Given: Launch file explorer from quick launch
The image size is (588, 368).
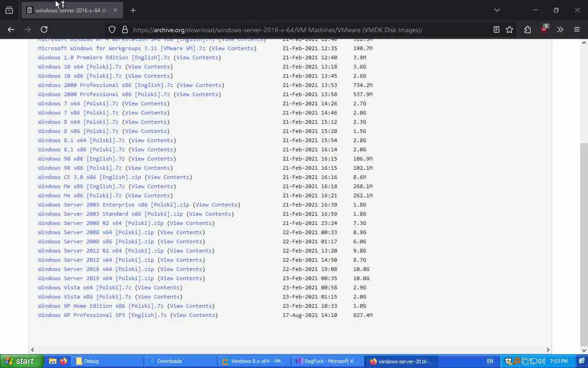Looking at the screenshot, I should click(52, 361).
